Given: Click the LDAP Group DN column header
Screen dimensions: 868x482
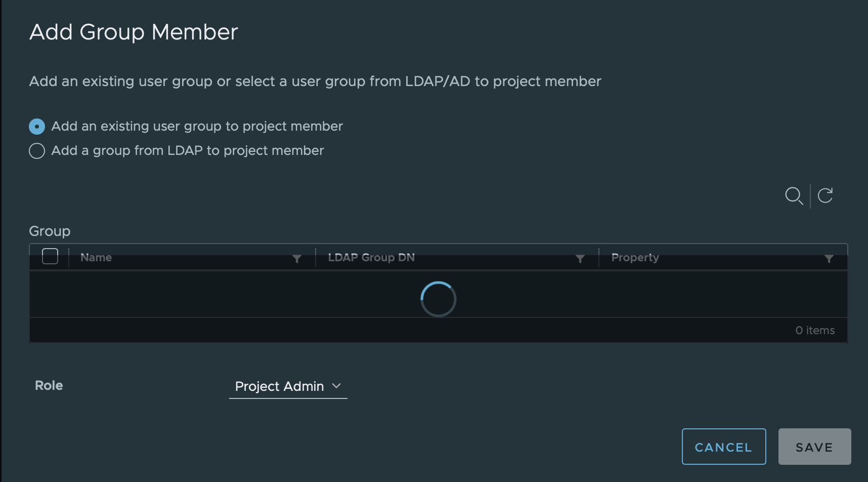Looking at the screenshot, I should pyautogui.click(x=371, y=257).
